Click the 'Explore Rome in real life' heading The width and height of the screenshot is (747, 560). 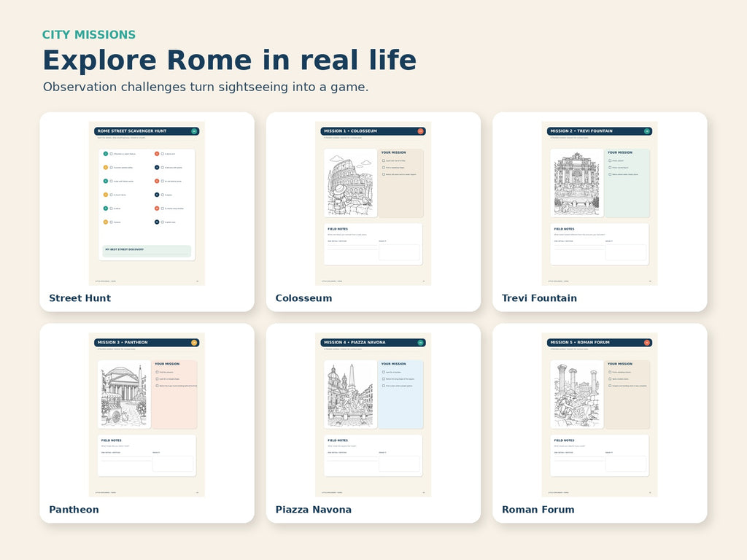230,60
